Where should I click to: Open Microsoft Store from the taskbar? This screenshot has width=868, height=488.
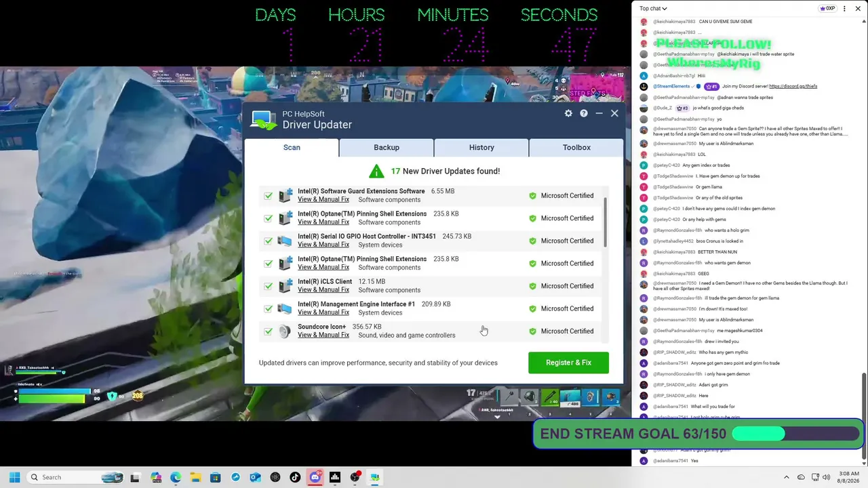(x=215, y=477)
